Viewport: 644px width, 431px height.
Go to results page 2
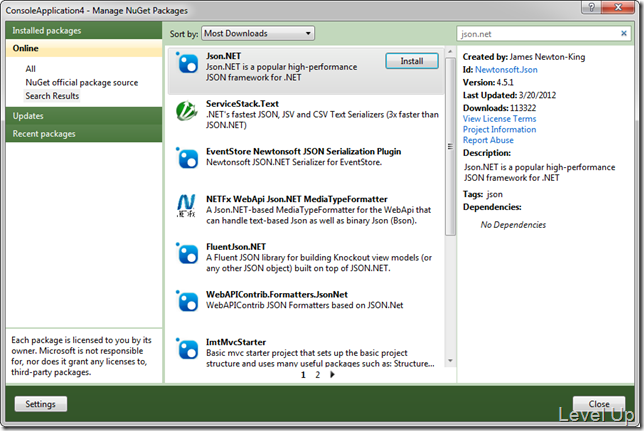pos(317,374)
